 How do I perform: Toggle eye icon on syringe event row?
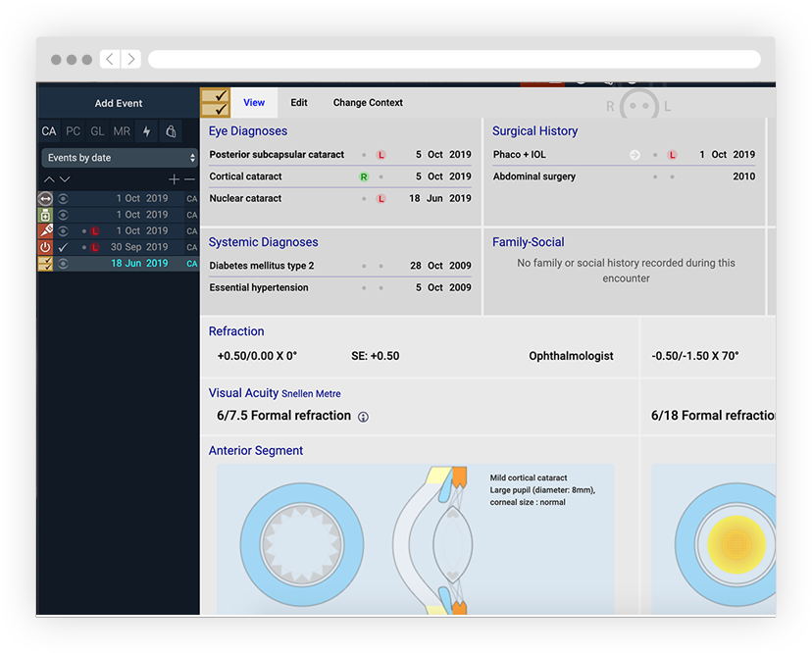[63, 231]
